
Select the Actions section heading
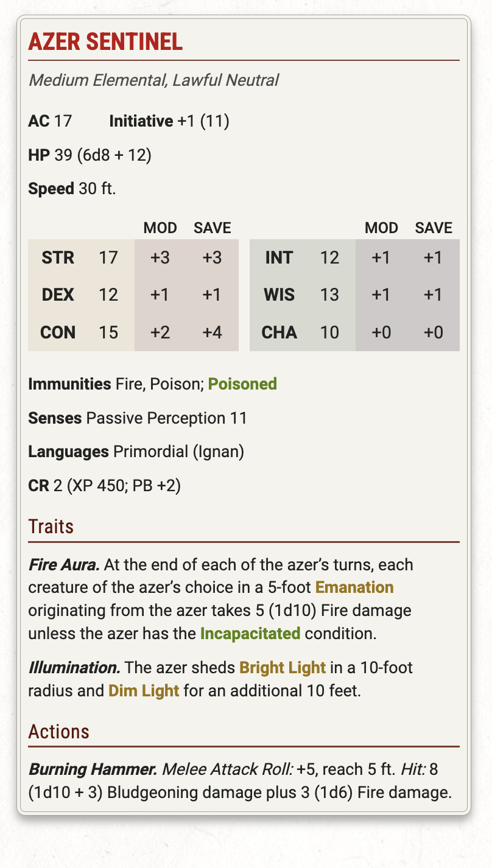click(x=59, y=731)
